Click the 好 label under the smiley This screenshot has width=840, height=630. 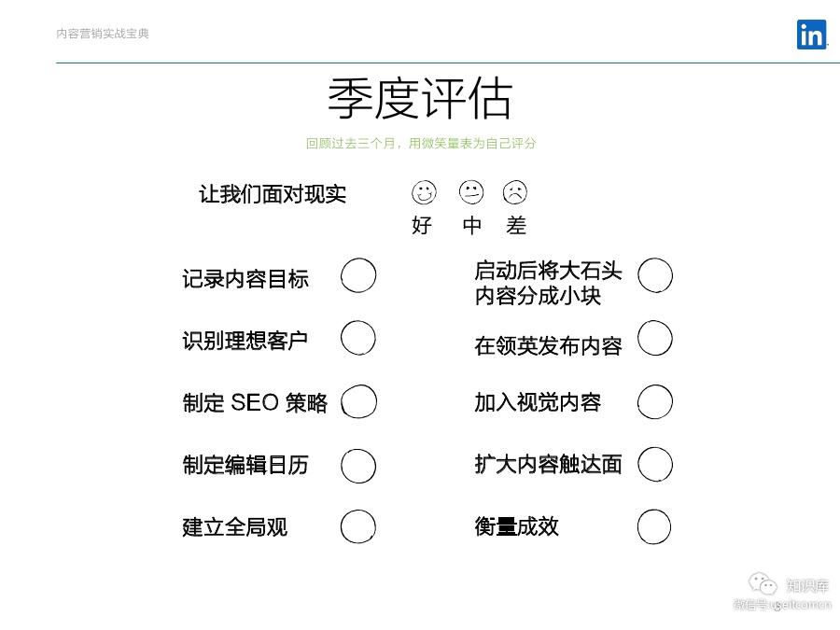click(x=422, y=226)
